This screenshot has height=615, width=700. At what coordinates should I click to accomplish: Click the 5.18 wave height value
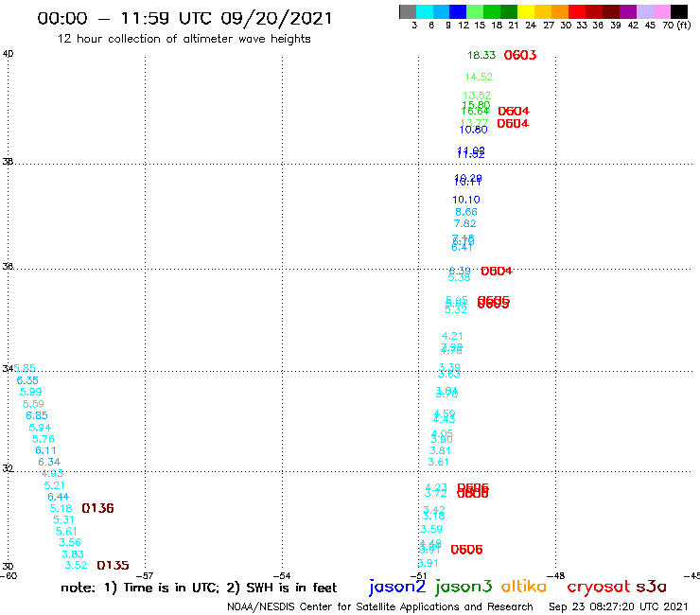[x=61, y=508]
